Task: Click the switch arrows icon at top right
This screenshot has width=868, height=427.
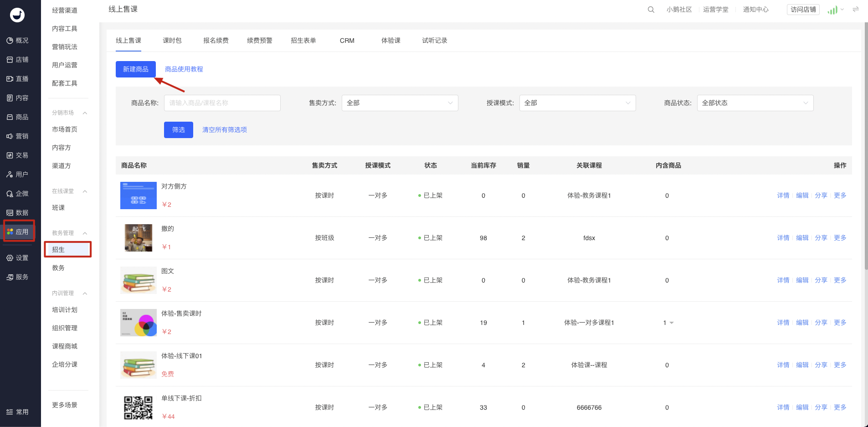Action: pyautogui.click(x=856, y=9)
